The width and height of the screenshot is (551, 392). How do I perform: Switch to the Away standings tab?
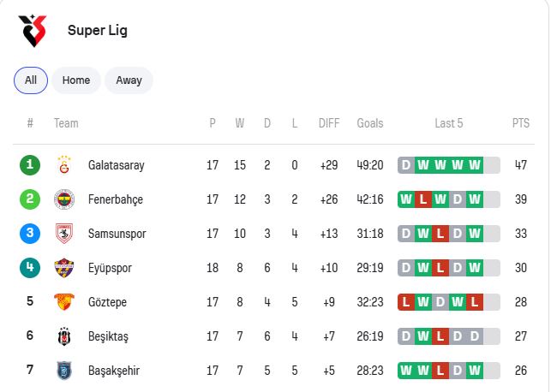tap(129, 80)
